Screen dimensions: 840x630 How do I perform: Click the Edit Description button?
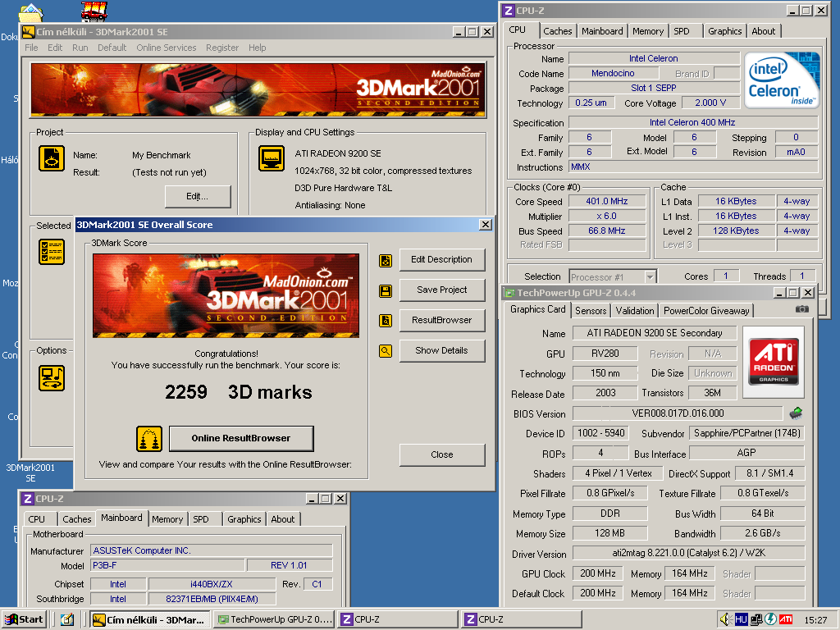[x=442, y=260]
